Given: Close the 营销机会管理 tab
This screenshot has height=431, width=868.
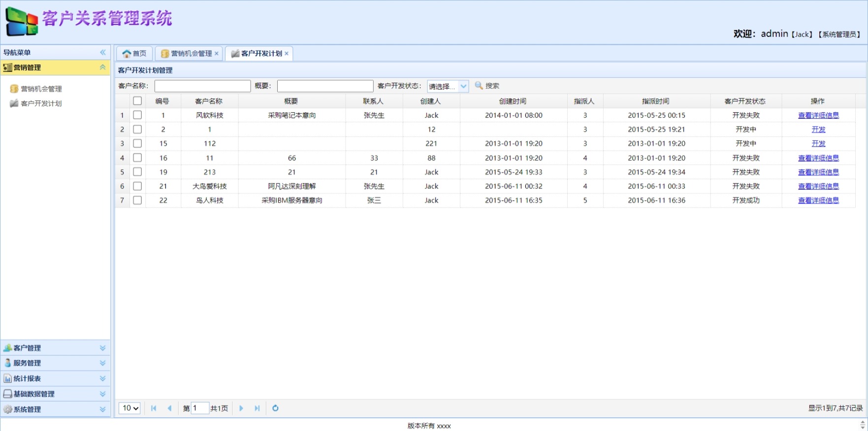Looking at the screenshot, I should tap(217, 53).
